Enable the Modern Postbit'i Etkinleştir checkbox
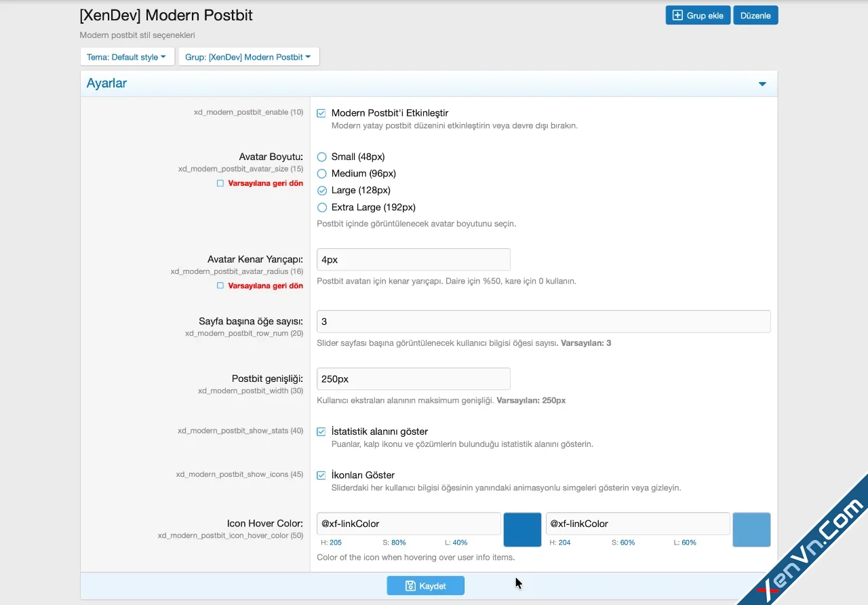The height and width of the screenshot is (605, 868). 321,113
